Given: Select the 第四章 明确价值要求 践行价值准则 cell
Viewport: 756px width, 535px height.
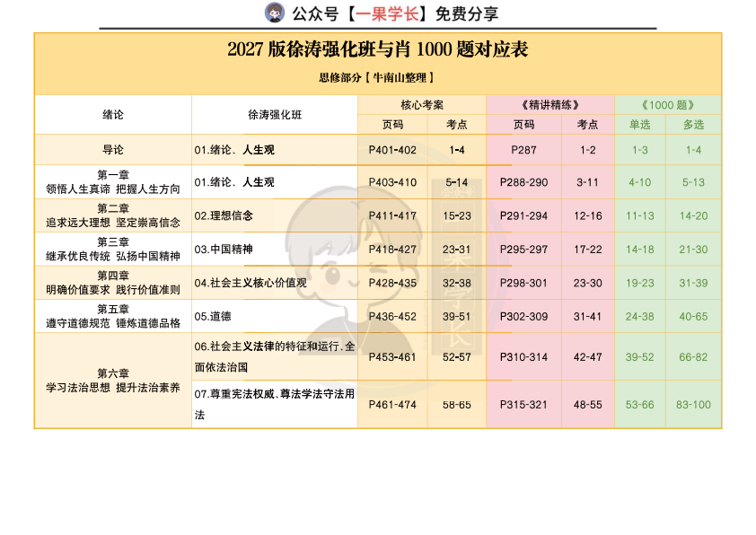Looking at the screenshot, I should [x=113, y=283].
